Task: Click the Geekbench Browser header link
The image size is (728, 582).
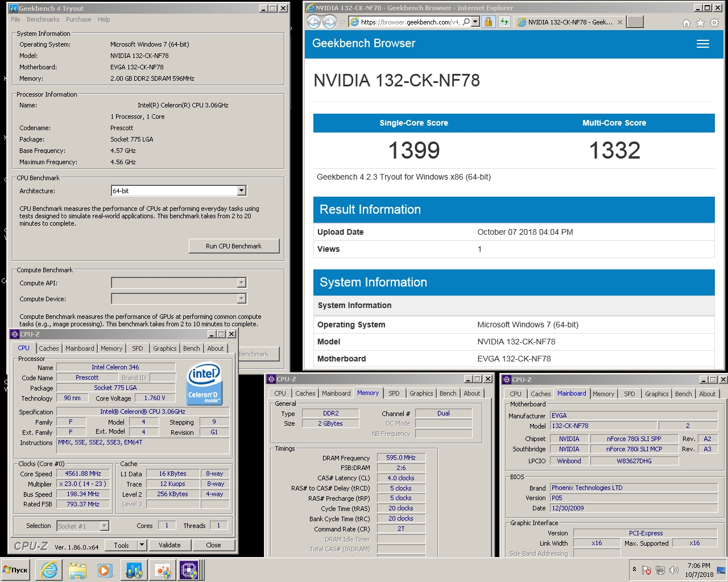Action: point(363,43)
